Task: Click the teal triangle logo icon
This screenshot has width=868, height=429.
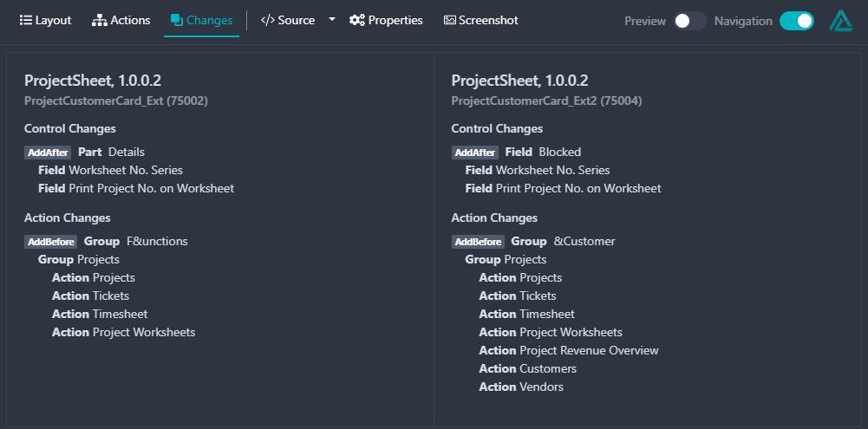Action: tap(840, 21)
